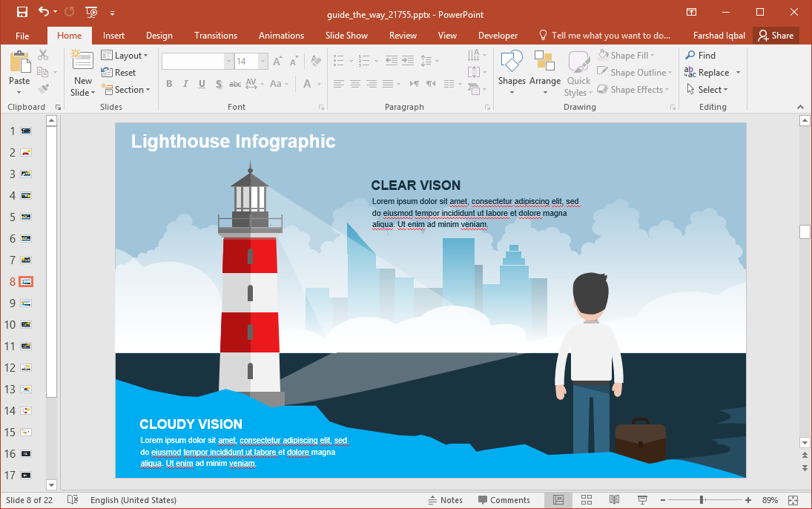
Task: Open the Font Size dropdown
Action: 262,61
